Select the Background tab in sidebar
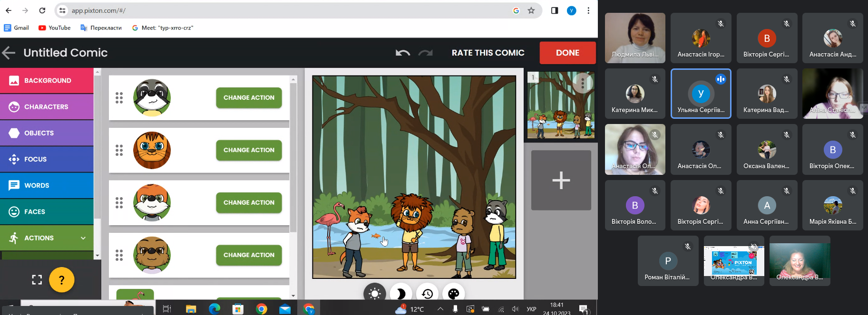 47,81
